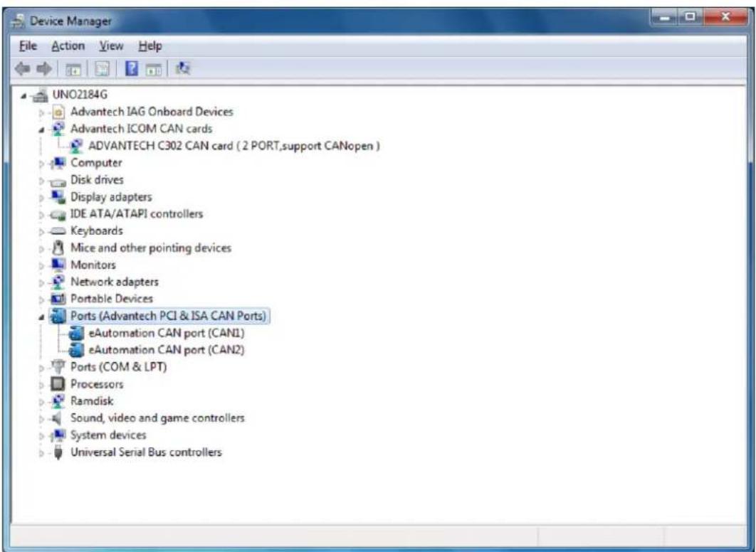Minimize the Device Manager window
Viewport: 756px width, 552px height.
[x=665, y=18]
